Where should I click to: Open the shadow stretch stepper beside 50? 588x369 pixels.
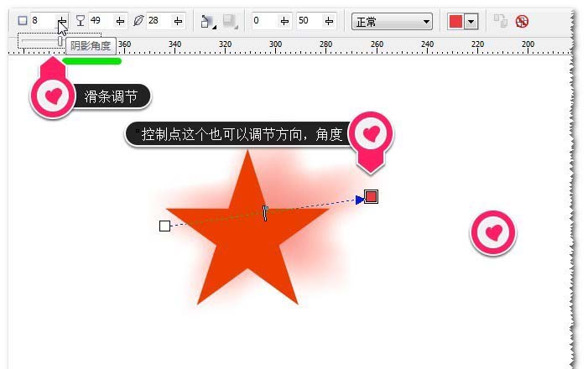(329, 21)
